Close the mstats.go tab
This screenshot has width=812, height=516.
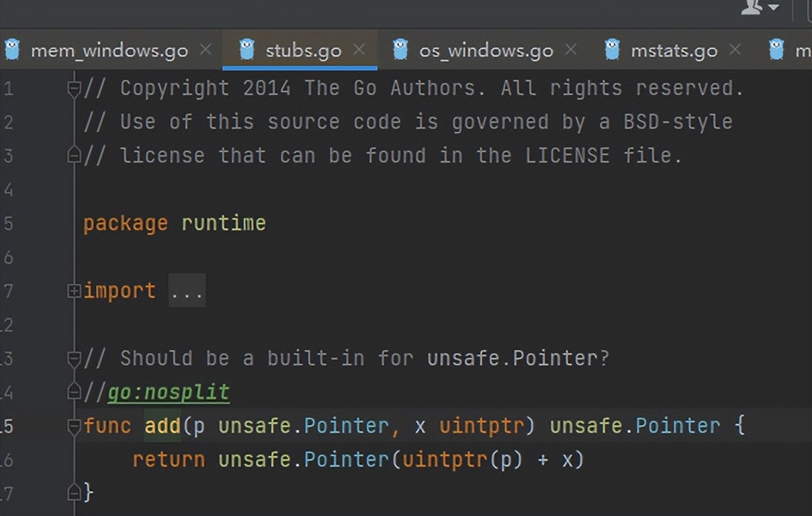734,49
